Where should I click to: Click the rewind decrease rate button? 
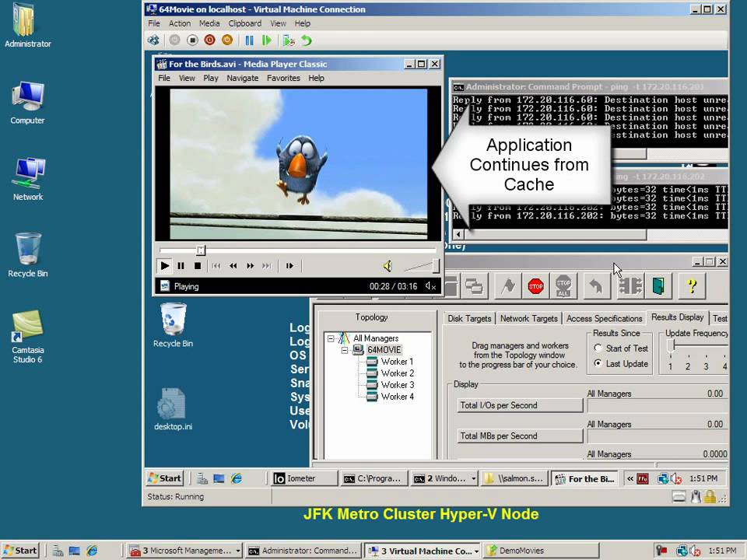[x=233, y=266]
